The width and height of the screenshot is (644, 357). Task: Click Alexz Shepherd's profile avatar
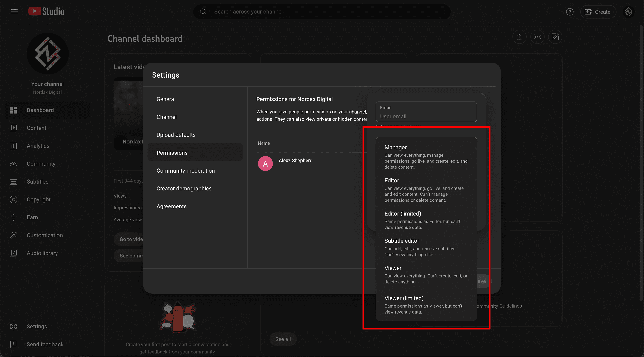(265, 163)
